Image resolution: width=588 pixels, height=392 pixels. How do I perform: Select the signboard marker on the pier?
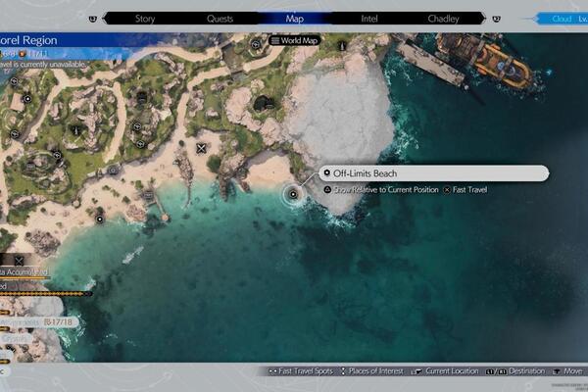pyautogui.click(x=148, y=194)
